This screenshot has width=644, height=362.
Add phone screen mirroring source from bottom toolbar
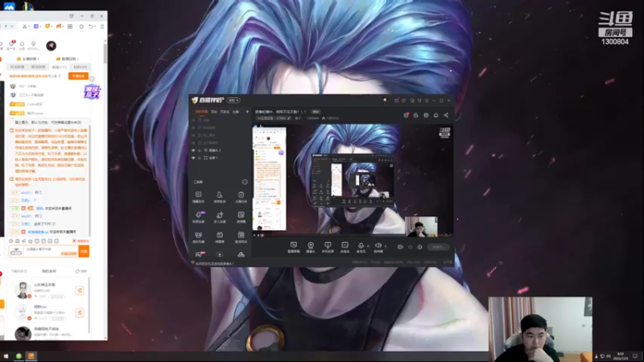328,247
